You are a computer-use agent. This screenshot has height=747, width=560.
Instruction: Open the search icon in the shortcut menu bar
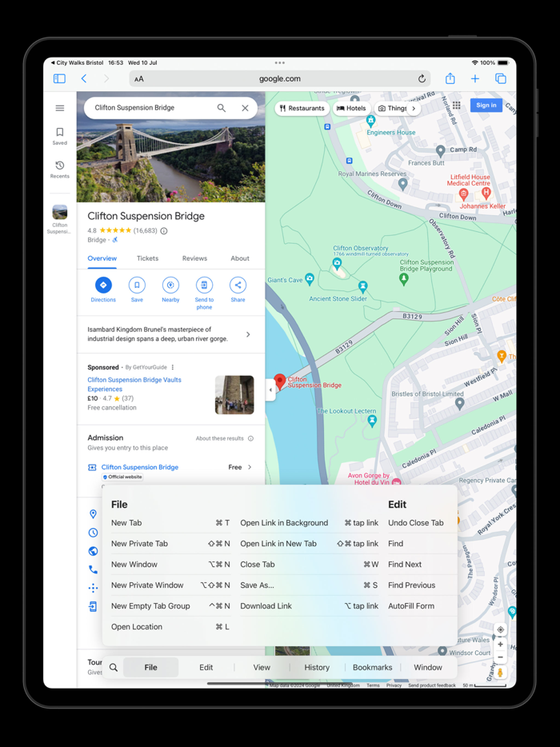pos(114,668)
